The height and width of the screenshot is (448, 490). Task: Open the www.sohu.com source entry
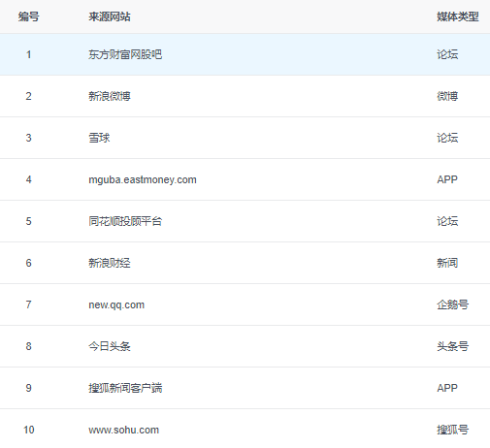pos(124,430)
